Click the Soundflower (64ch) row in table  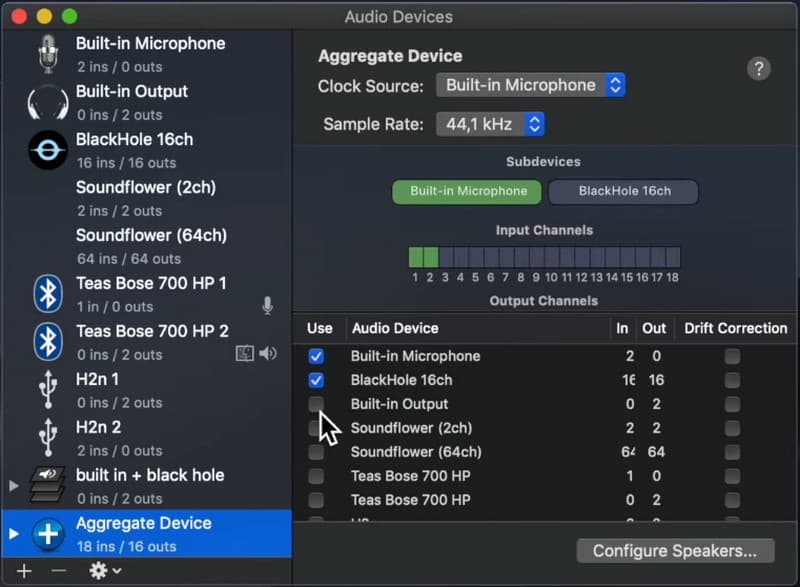545,452
